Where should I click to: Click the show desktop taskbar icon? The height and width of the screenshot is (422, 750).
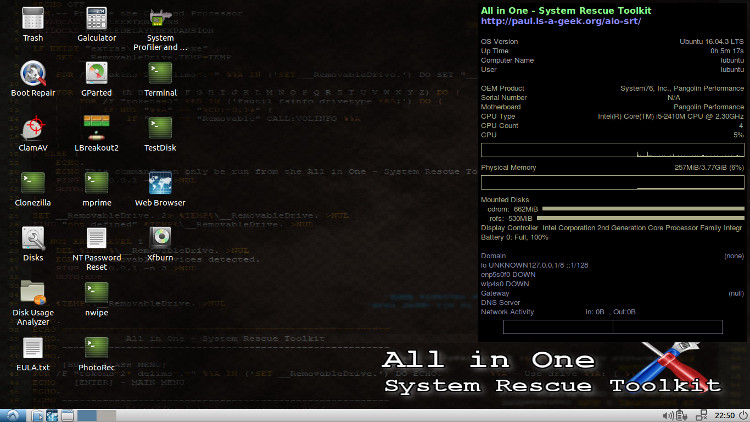click(67, 415)
